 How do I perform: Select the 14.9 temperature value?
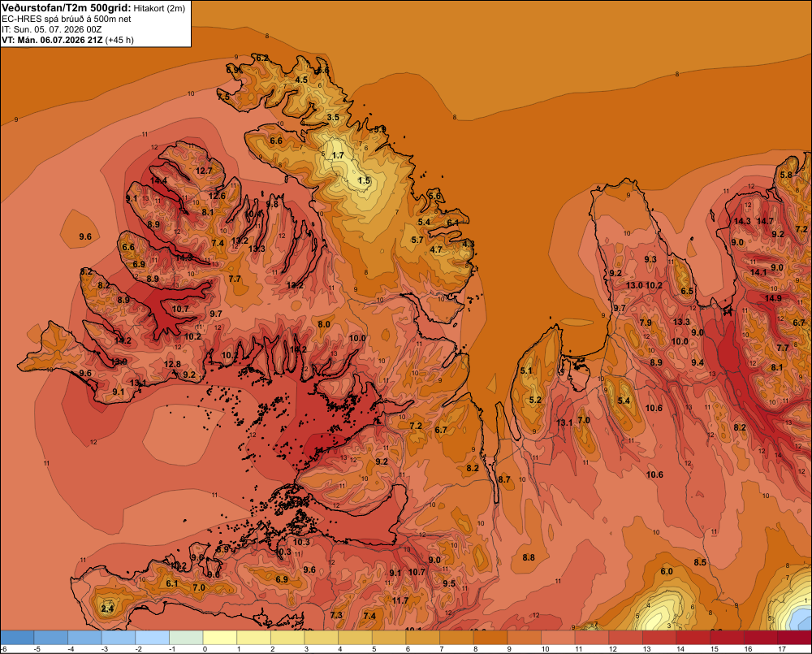pyautogui.click(x=773, y=298)
